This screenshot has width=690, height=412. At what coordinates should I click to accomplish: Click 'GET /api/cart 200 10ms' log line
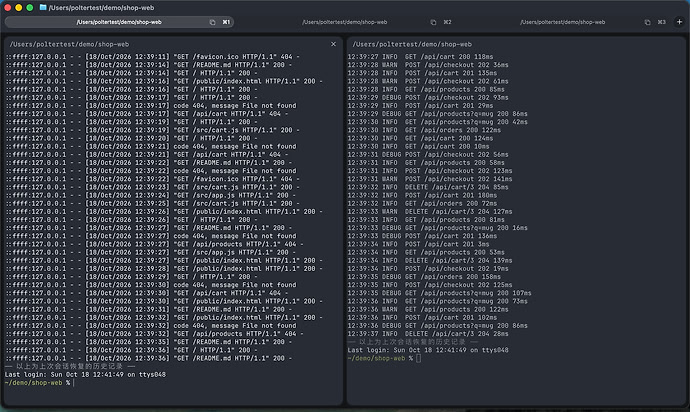coord(418,146)
